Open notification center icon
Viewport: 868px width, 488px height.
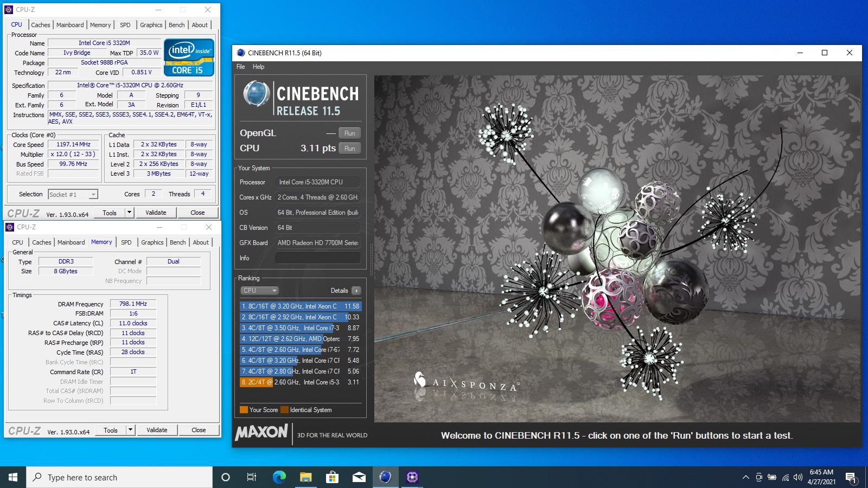coord(851,478)
